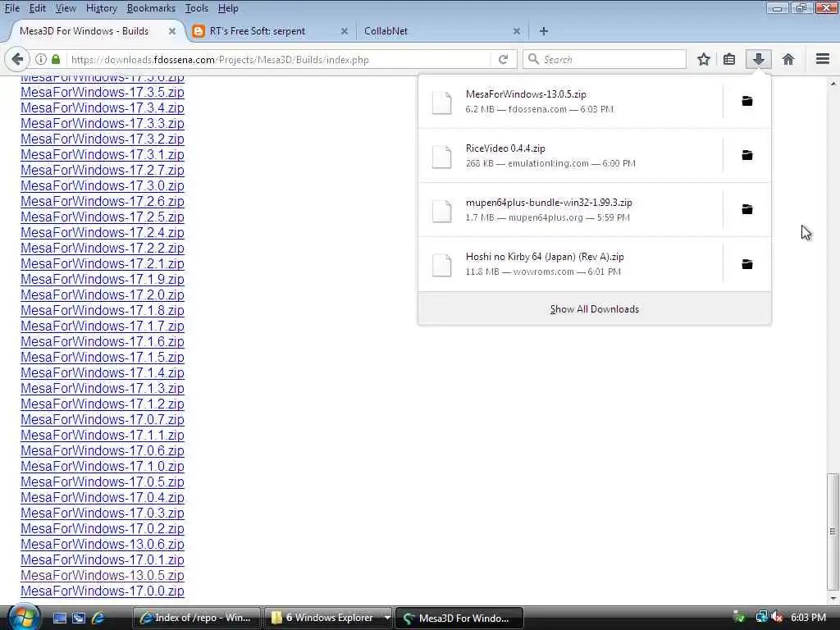Expand Windows Explorer taskbar group dropdown arrow
The image size is (840, 630).
coord(387,618)
